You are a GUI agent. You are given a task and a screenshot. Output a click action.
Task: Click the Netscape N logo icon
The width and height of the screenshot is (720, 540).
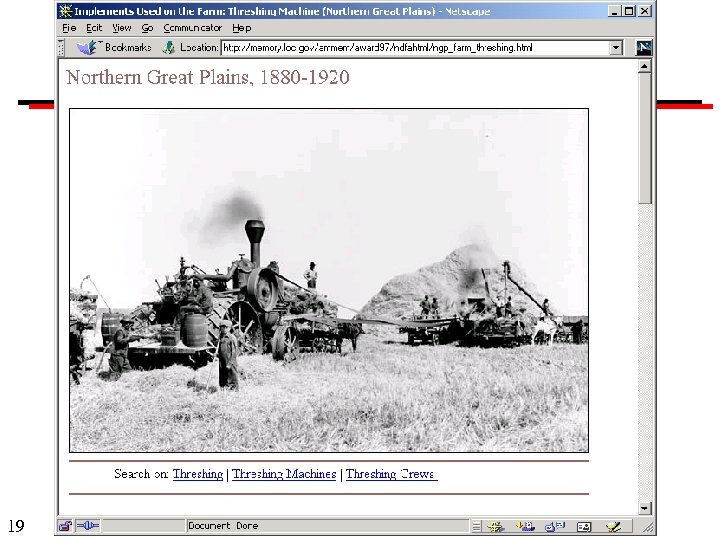tap(643, 47)
